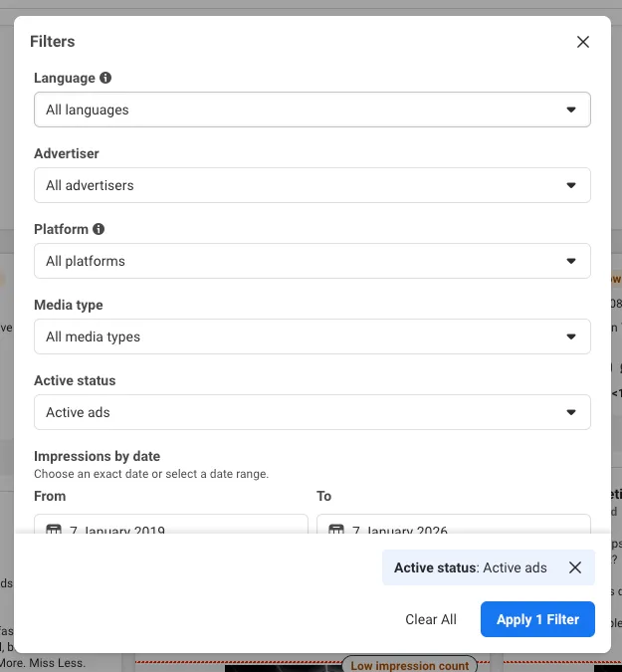Click the calendar icon in the From field

tap(54, 531)
